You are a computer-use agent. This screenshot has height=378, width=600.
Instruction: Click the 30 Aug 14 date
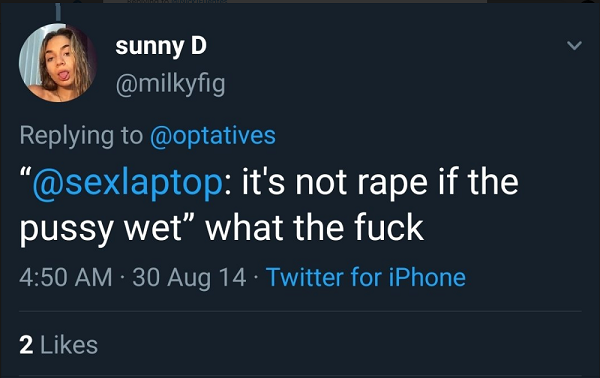click(189, 277)
